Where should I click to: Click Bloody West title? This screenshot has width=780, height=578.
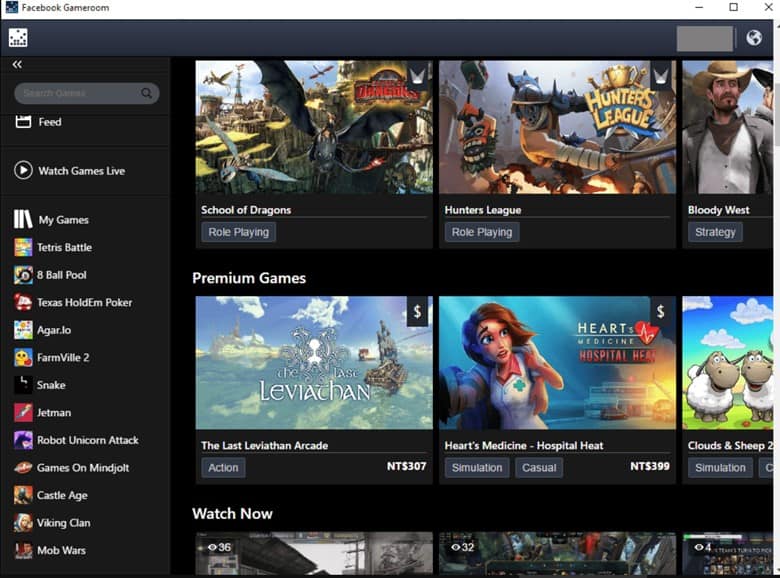point(718,210)
